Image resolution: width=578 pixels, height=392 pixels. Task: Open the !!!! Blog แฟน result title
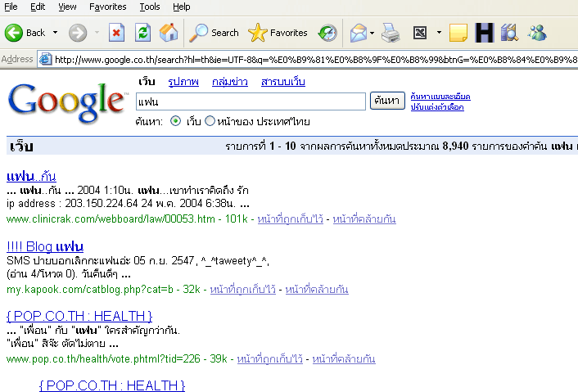[x=45, y=246]
